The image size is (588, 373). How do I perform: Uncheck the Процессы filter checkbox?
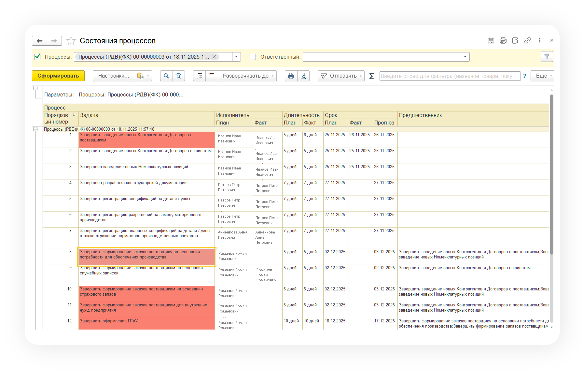pos(37,57)
